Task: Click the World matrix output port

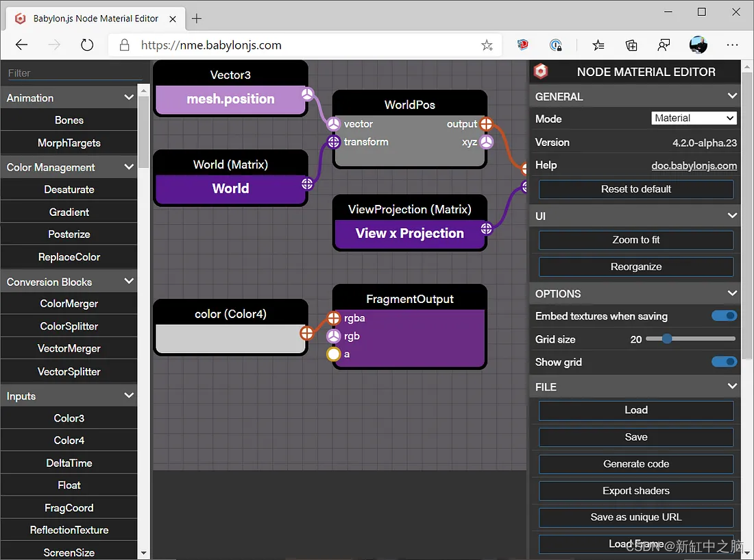Action: click(x=307, y=184)
